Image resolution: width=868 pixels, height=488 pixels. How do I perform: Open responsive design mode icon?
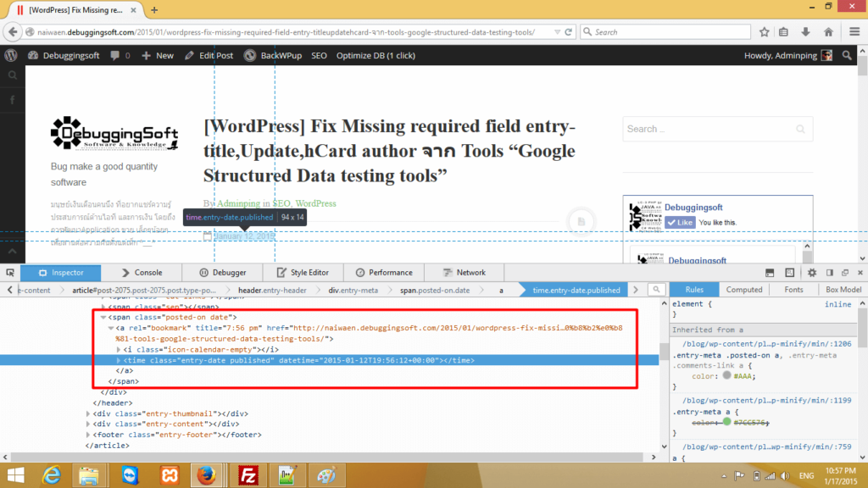790,273
